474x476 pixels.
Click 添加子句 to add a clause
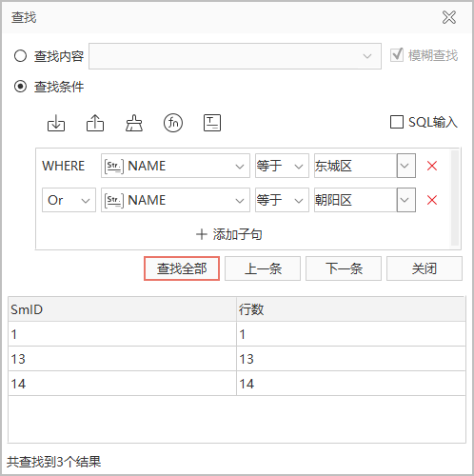click(229, 234)
